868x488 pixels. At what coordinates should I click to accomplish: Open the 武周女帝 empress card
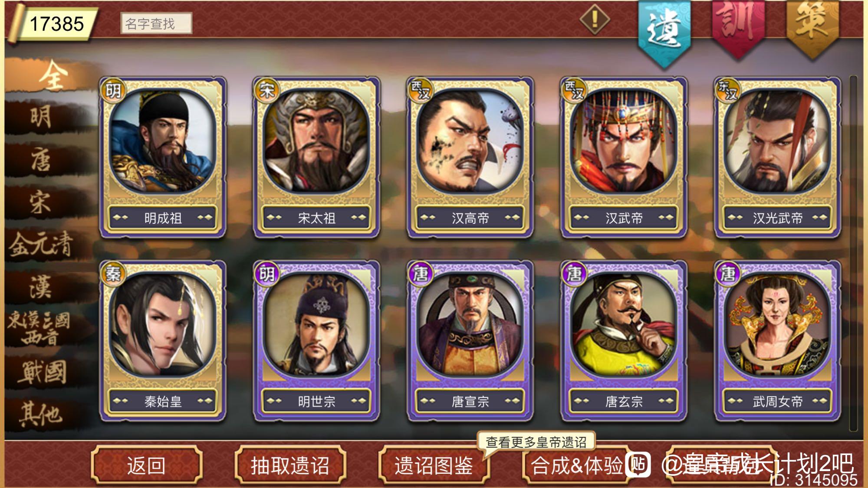777,341
